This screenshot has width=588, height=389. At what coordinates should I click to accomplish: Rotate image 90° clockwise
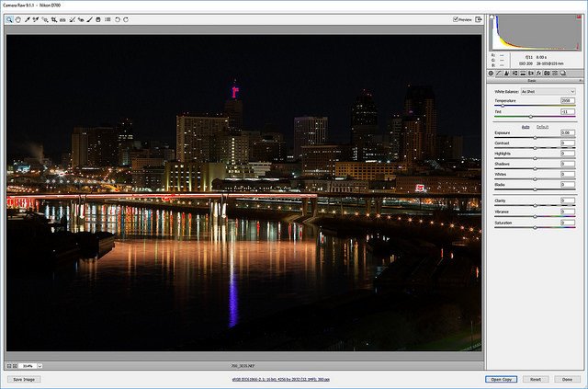[126, 19]
